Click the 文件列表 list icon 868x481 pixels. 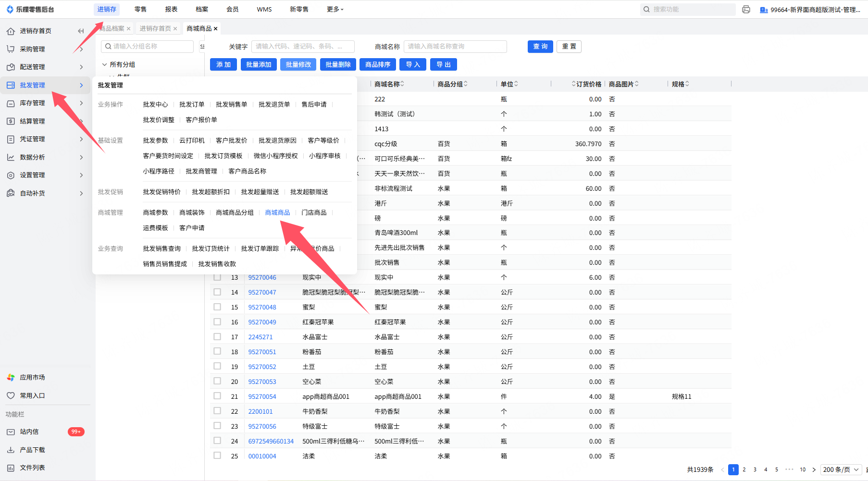click(x=11, y=468)
